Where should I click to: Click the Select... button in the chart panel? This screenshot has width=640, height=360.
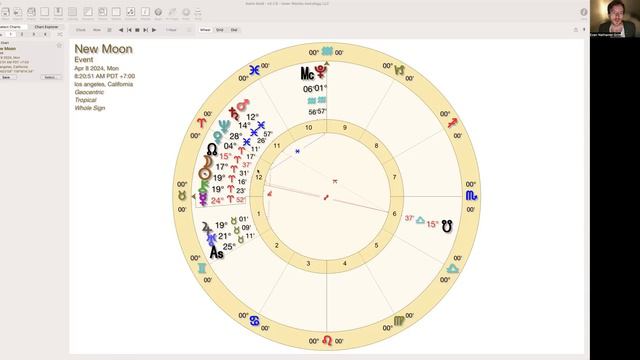tap(51, 77)
